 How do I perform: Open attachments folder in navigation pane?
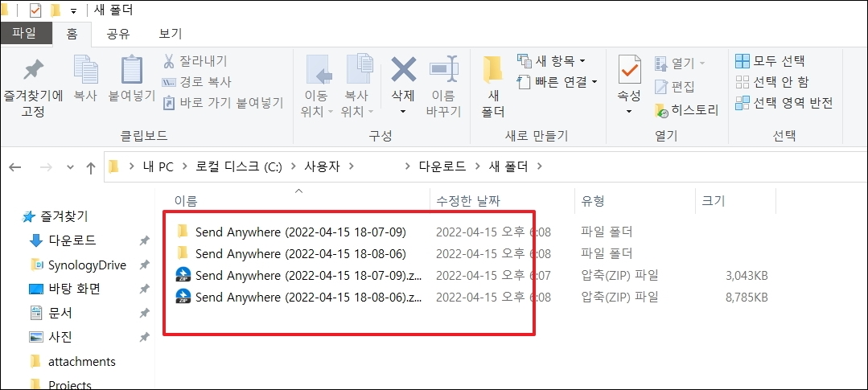82,361
